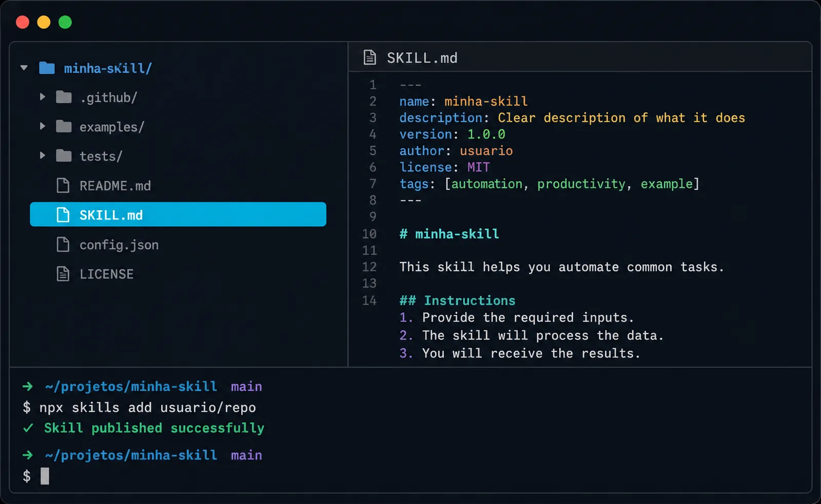This screenshot has width=821, height=504.
Task: Click the red close window button
Action: [23, 22]
